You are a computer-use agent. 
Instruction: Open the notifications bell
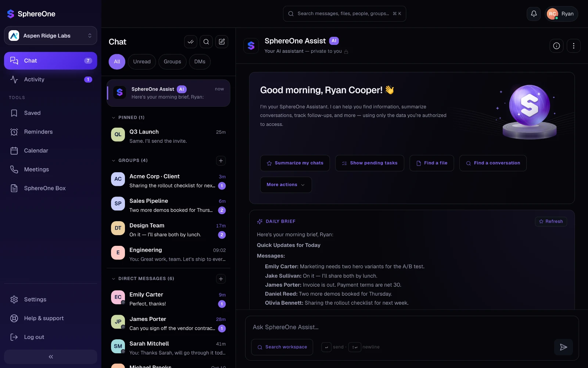pos(534,14)
